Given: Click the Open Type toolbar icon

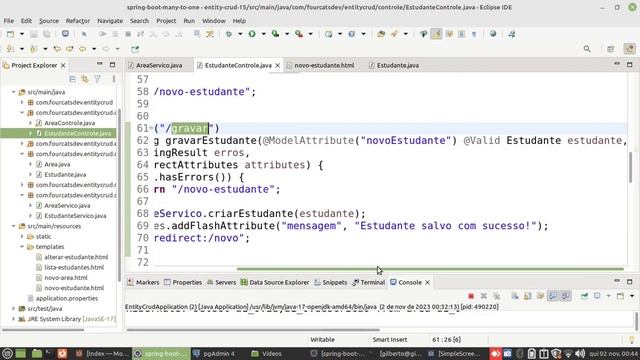Looking at the screenshot, I should (x=381, y=34).
